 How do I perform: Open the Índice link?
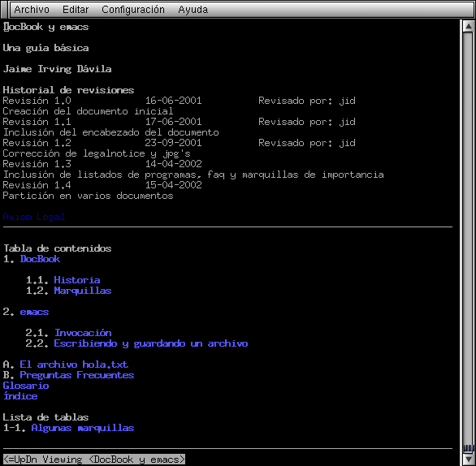(x=20, y=396)
